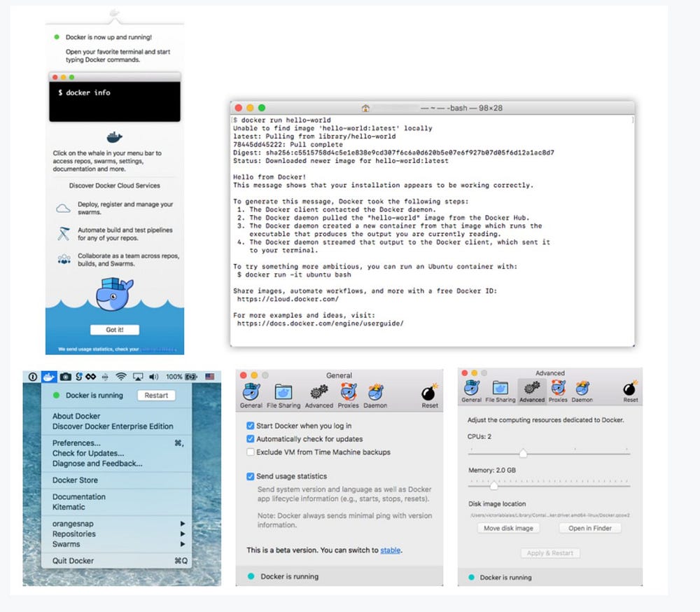
Task: Enable Exclude VM from Time Machine backups
Action: [x=251, y=452]
